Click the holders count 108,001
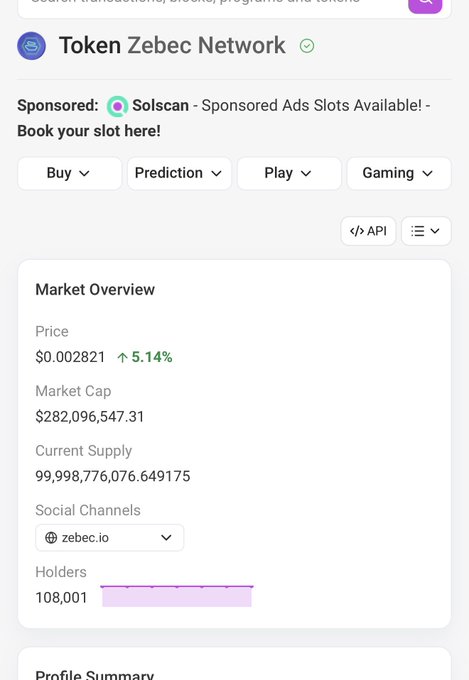469x680 pixels. click(x=61, y=598)
